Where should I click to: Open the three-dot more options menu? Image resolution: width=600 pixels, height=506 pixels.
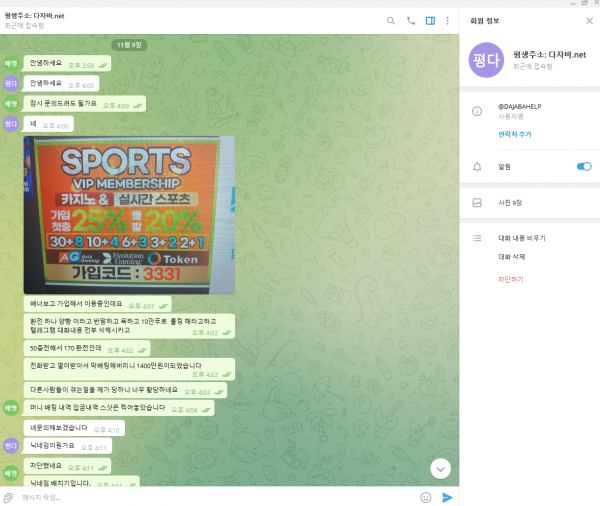[447, 21]
